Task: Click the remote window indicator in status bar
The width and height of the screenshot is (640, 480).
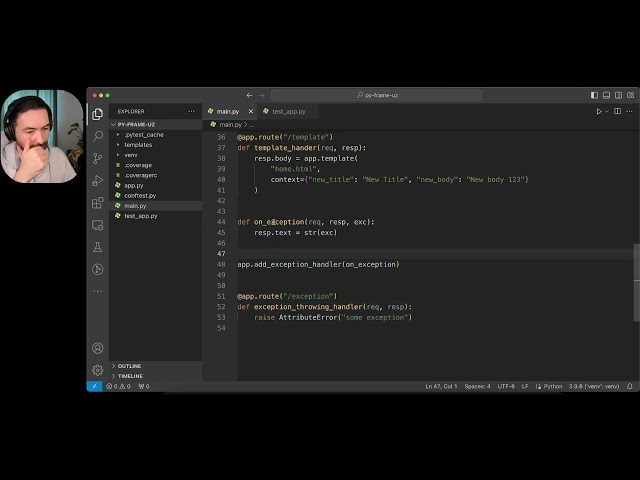Action: (x=94, y=386)
